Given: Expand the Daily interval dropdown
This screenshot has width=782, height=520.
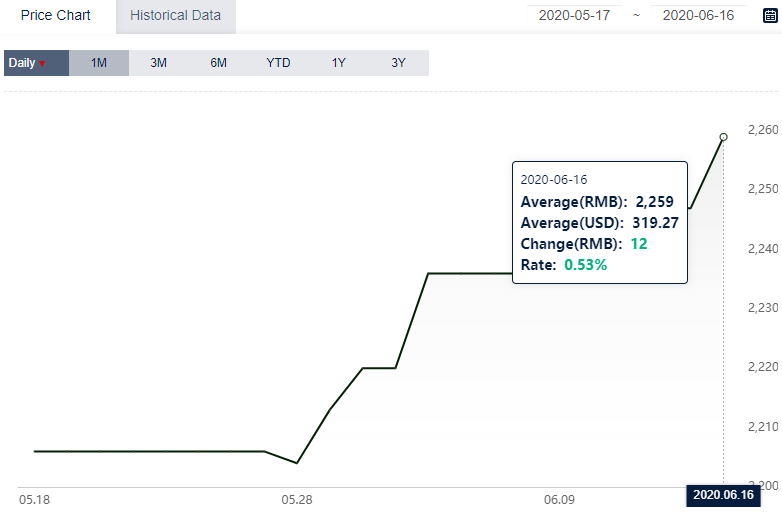Looking at the screenshot, I should click(x=36, y=63).
